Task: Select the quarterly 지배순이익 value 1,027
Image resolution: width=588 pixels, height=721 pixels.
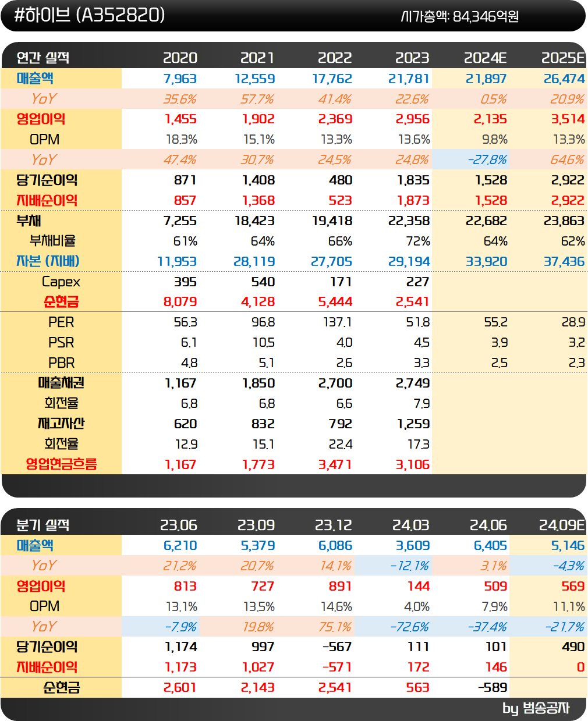Action: [x=258, y=667]
